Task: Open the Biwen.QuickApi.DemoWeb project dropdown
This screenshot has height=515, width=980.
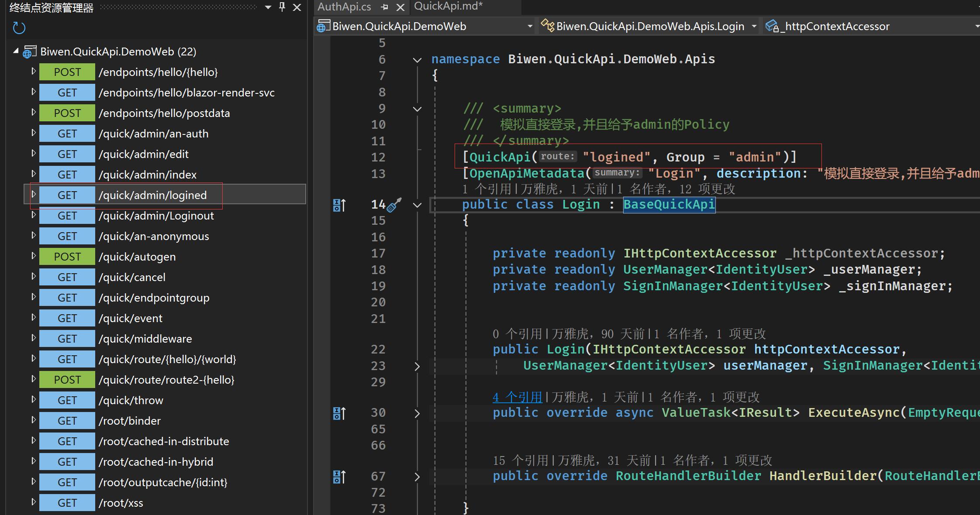Action: click(x=530, y=26)
